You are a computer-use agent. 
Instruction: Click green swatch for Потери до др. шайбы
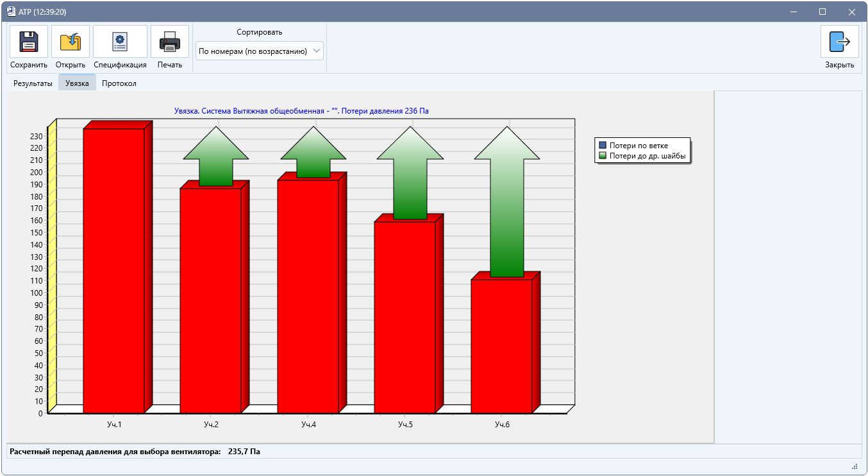point(602,156)
